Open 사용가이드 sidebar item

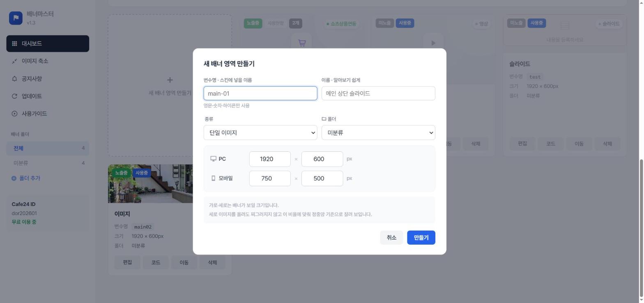tap(48, 113)
